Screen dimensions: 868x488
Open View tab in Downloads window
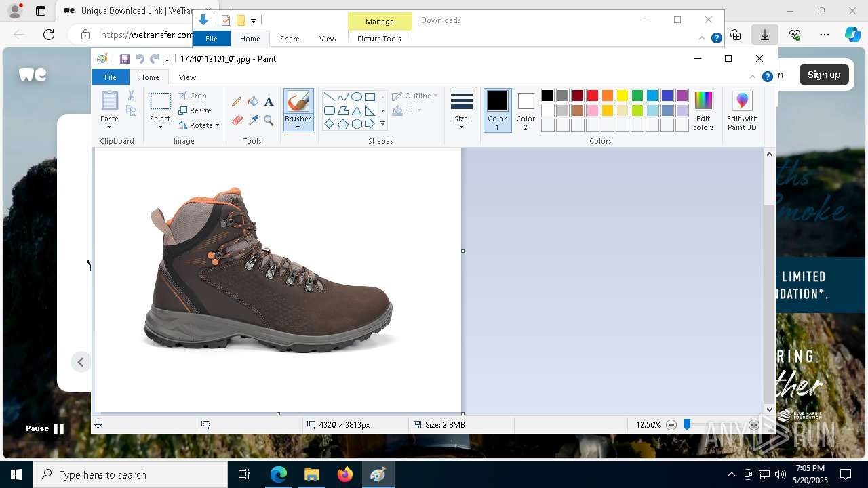point(328,39)
